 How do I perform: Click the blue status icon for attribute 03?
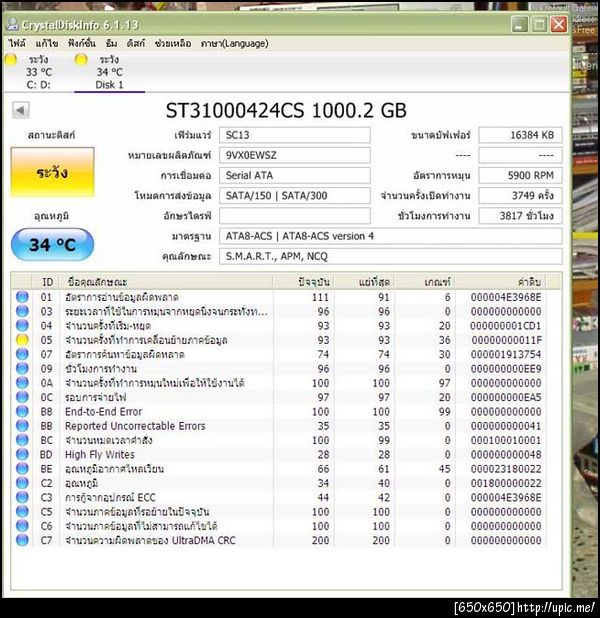[22, 311]
